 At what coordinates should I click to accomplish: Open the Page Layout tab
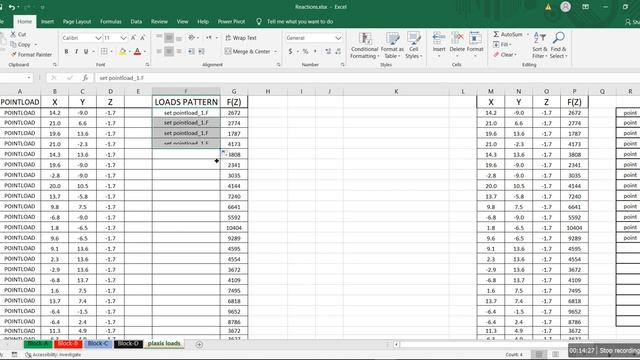tap(77, 22)
